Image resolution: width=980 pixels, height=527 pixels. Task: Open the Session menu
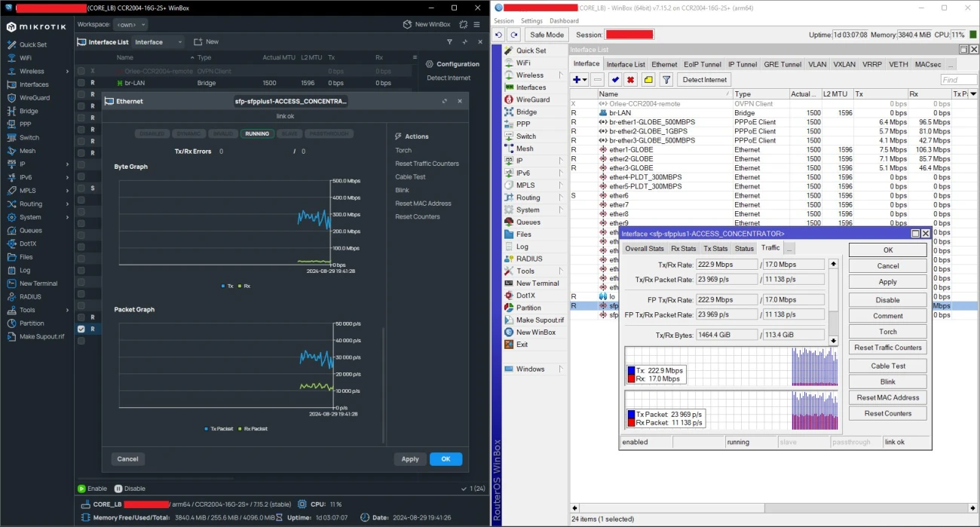[x=504, y=21]
